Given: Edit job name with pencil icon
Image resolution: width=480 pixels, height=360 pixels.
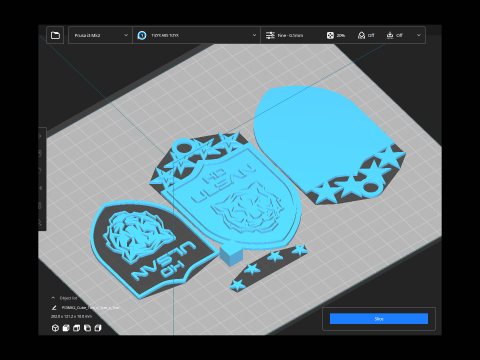Looking at the screenshot, I should click(x=54, y=308).
